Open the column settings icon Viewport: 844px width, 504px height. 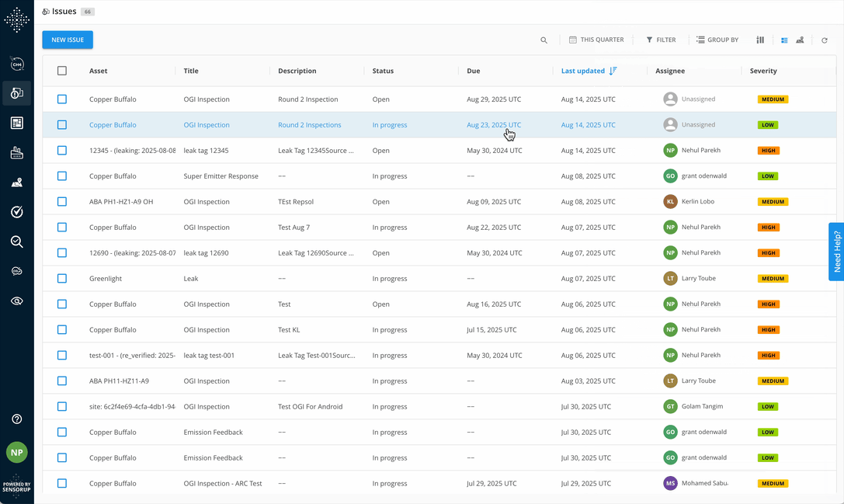tap(760, 40)
